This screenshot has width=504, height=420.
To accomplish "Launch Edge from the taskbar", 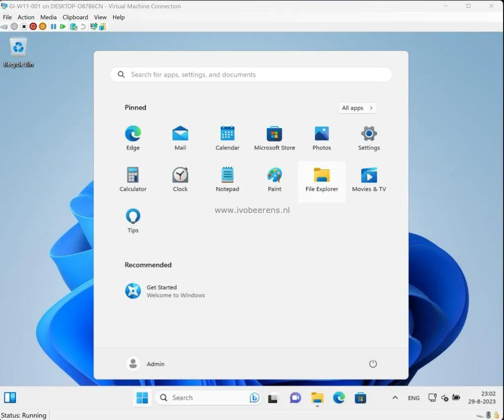I will tap(339, 398).
